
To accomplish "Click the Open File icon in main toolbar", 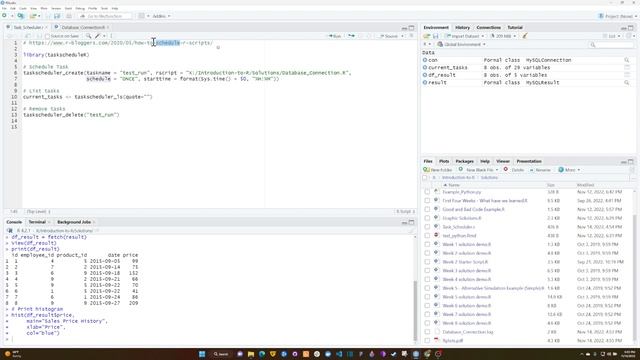I will (33, 16).
